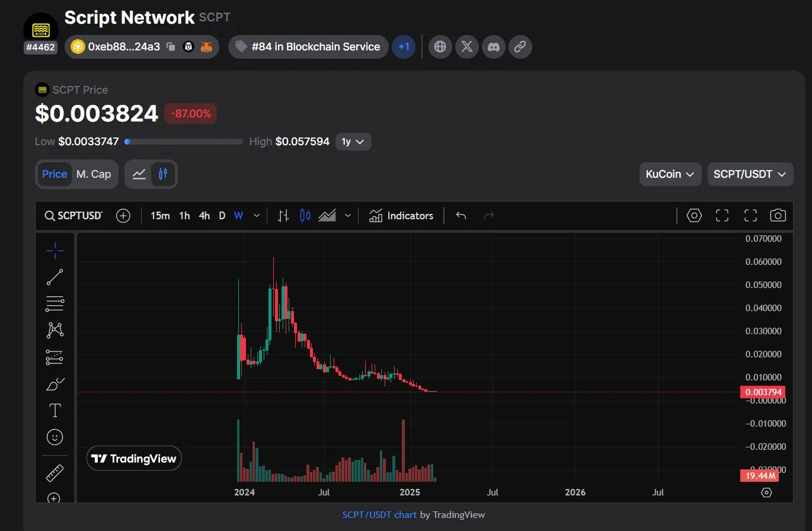Expand the KuCoin exchange dropdown
This screenshot has height=531, width=812.
[670, 174]
